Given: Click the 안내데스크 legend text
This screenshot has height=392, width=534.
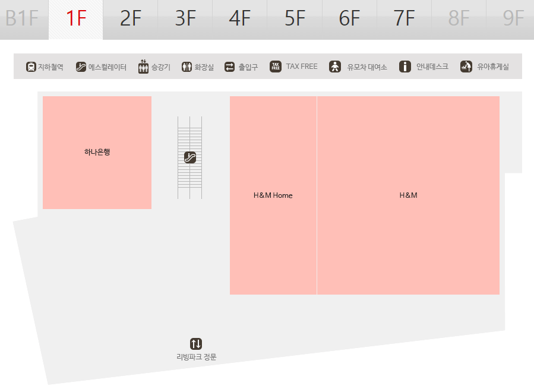Looking at the screenshot, I should (432, 67).
